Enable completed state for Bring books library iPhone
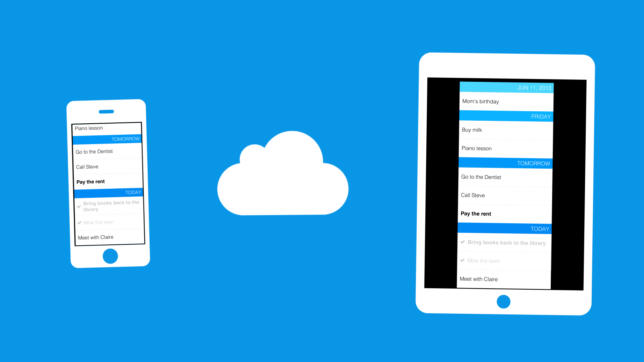 coord(79,206)
